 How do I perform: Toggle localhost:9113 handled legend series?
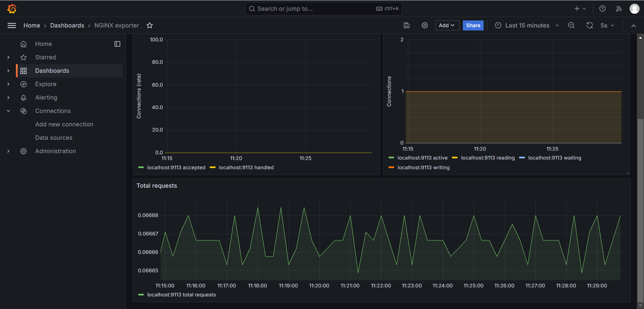246,168
